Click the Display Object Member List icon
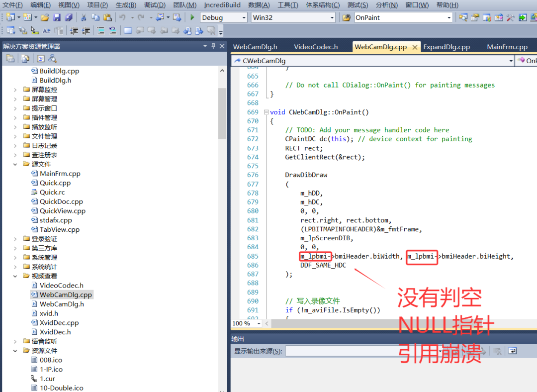This screenshot has width=537, height=392. click(x=10, y=31)
